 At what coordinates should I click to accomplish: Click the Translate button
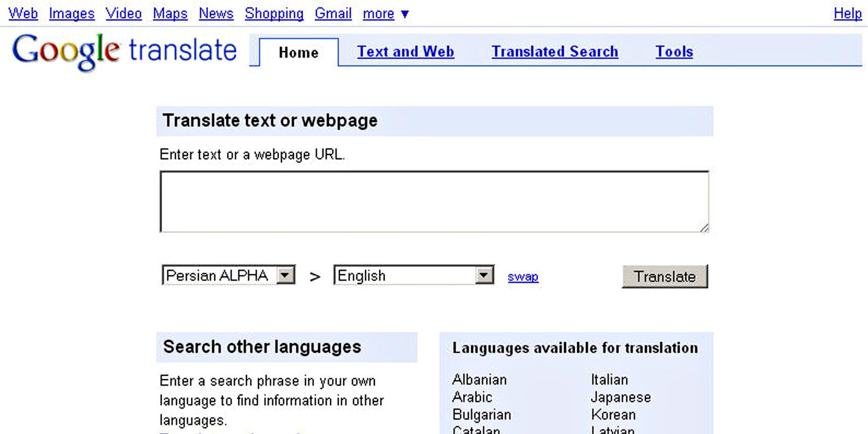click(x=664, y=276)
